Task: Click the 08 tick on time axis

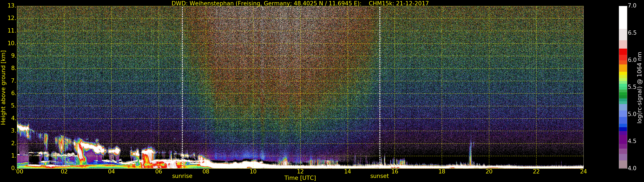Action: pos(206,172)
